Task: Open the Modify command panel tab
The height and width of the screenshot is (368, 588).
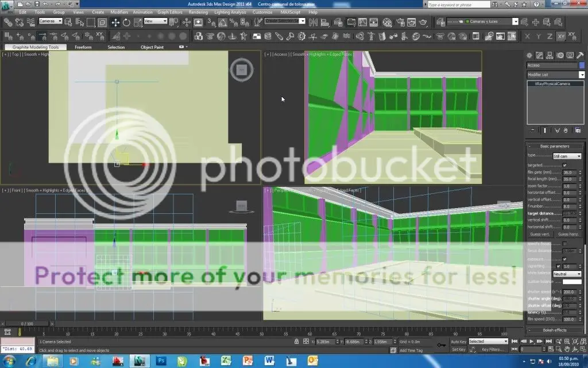Action: coord(539,55)
